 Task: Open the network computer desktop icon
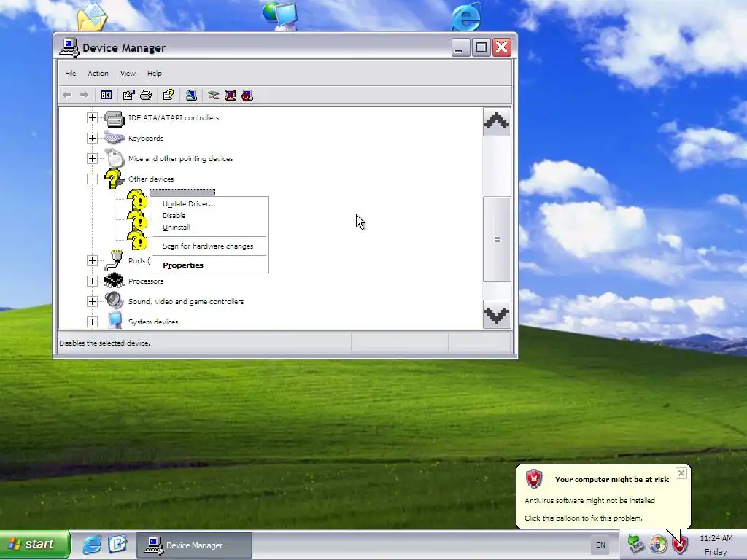(280, 15)
